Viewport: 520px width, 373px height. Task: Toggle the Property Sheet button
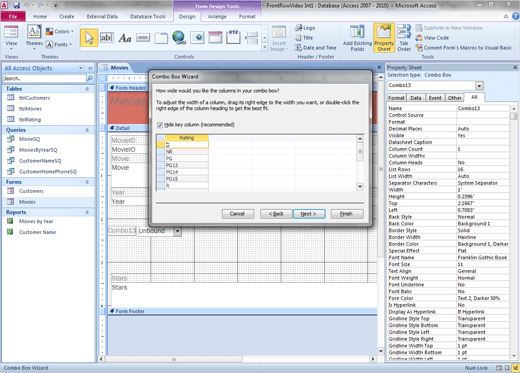384,38
